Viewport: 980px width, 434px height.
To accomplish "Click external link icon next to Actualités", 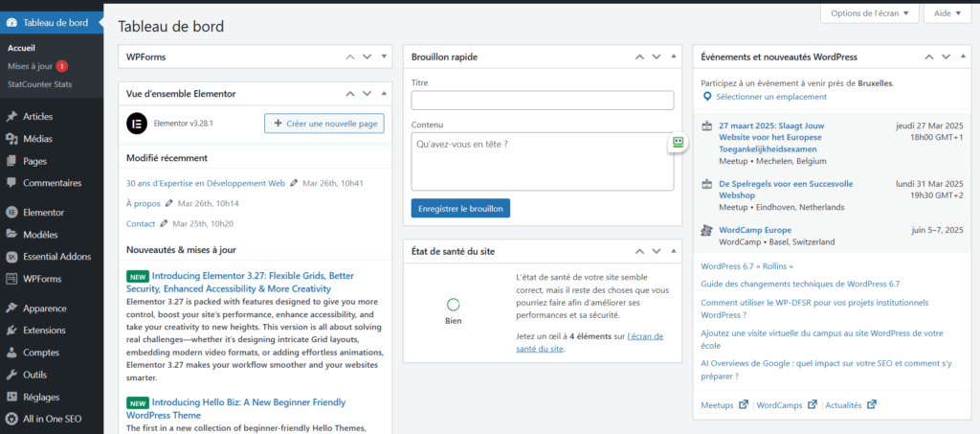I will pyautogui.click(x=871, y=404).
